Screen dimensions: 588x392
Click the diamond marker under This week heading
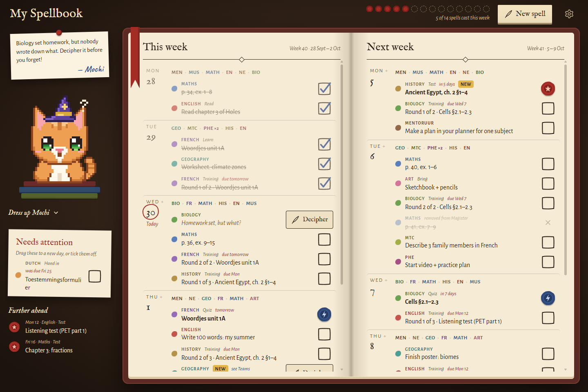click(242, 60)
